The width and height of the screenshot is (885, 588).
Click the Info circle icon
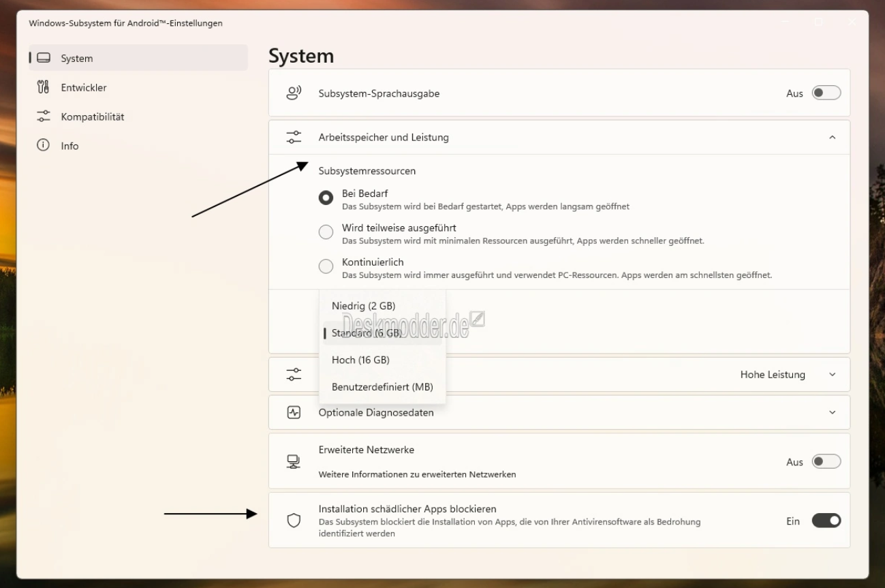(x=44, y=145)
